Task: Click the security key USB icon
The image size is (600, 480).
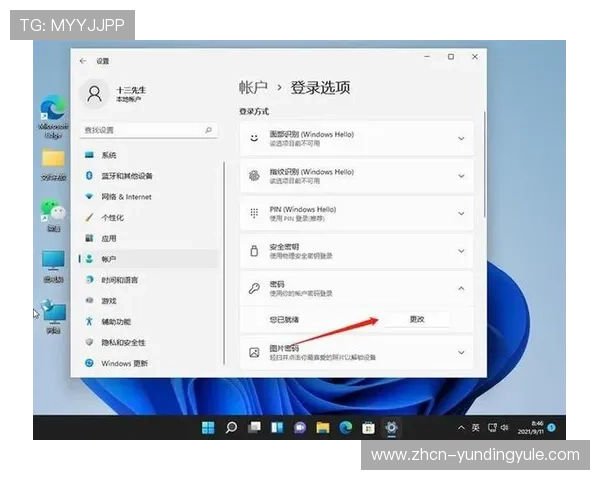Action: tap(254, 251)
